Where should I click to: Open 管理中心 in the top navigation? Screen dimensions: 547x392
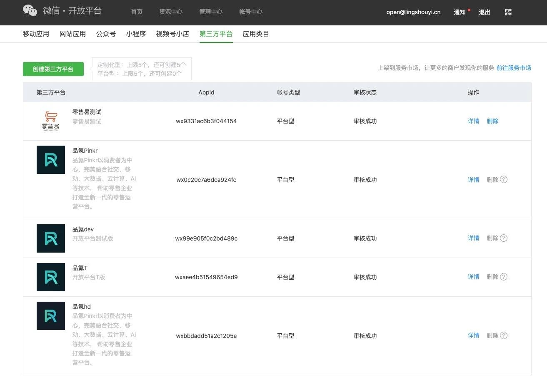tap(211, 12)
